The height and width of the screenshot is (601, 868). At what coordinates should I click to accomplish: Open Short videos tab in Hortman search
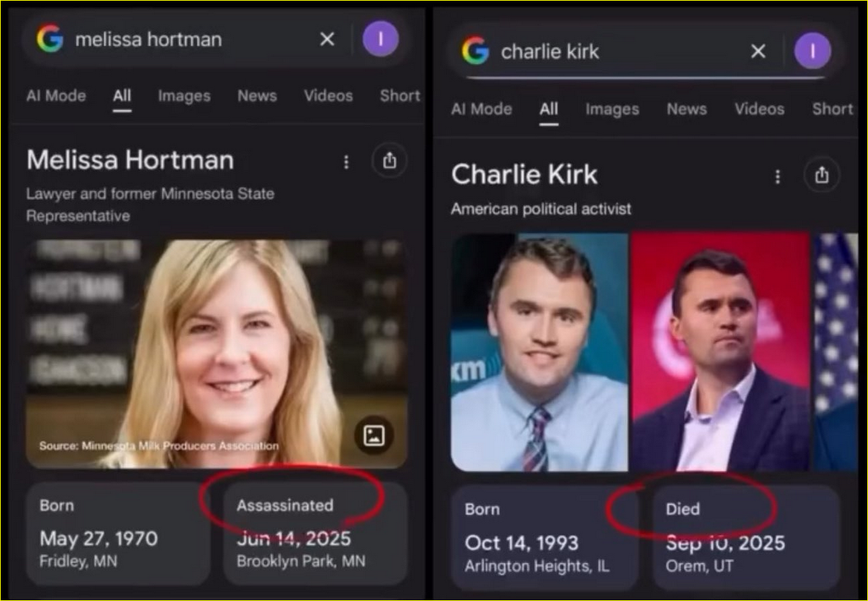coord(400,96)
